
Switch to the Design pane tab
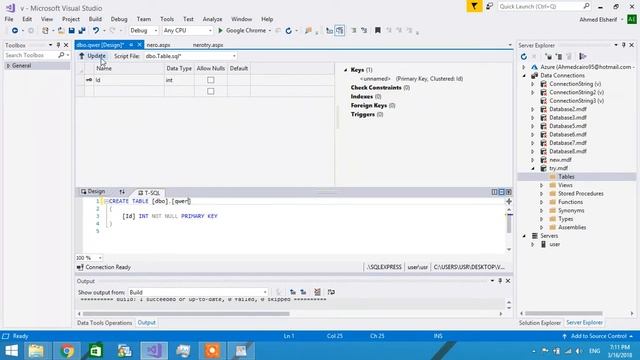point(93,191)
